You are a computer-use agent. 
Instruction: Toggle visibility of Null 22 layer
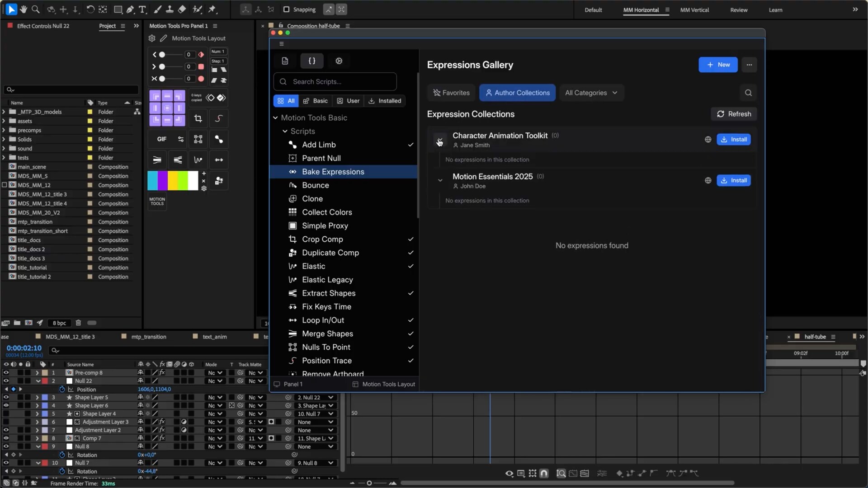coord(6,381)
